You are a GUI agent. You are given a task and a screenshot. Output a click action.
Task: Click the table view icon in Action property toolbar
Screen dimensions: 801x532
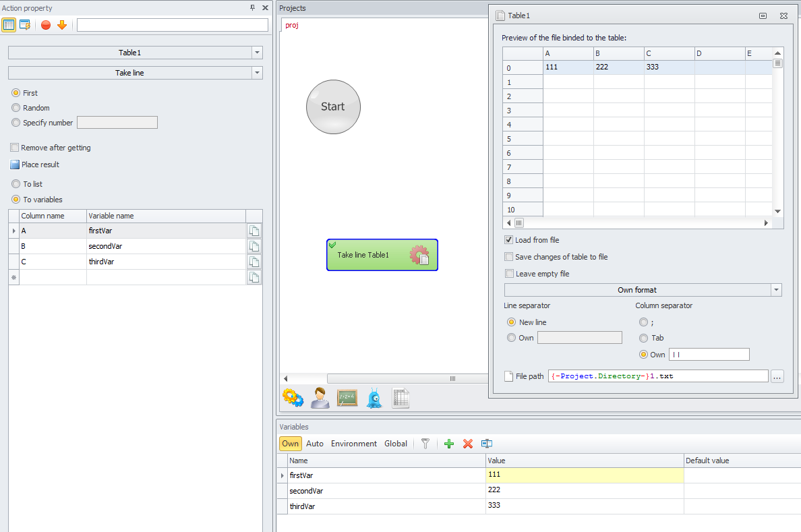click(9, 24)
